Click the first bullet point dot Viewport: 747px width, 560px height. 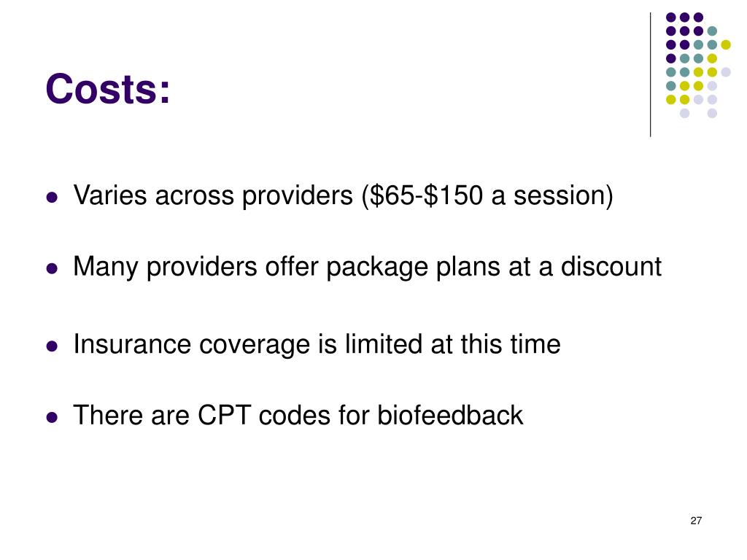(53, 197)
